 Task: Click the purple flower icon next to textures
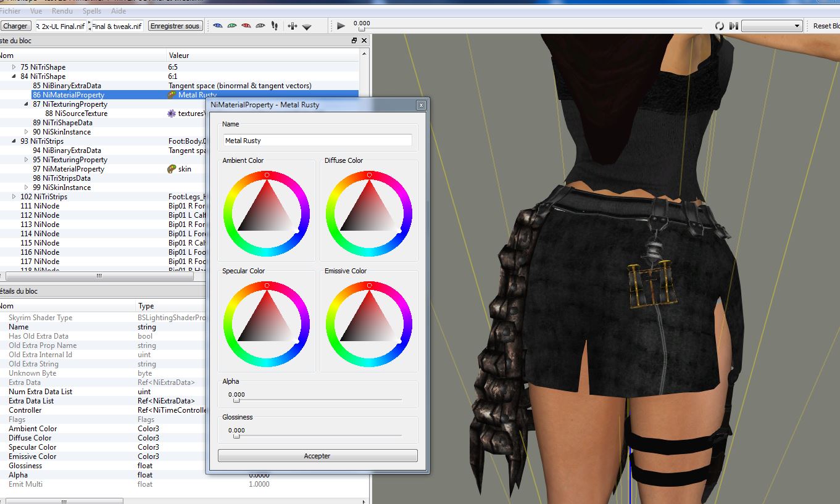172,114
